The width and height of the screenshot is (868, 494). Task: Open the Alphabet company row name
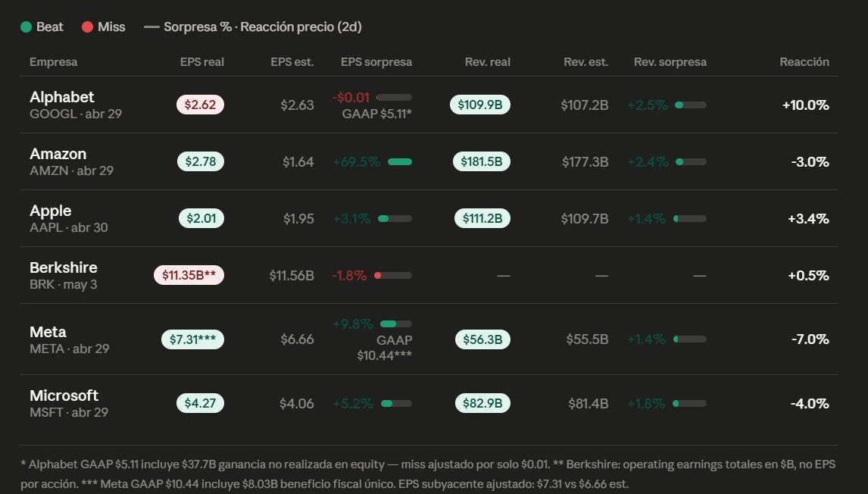(x=62, y=97)
